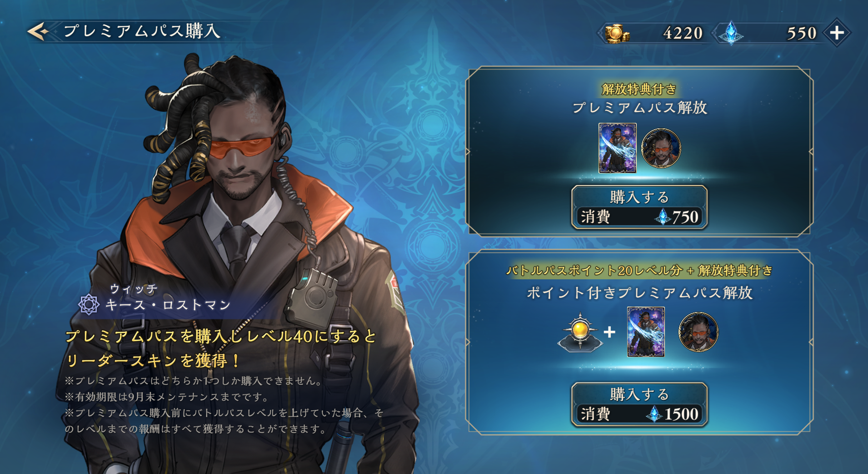View round emblem in top premium pass
This screenshot has height=474, width=868.
(661, 148)
